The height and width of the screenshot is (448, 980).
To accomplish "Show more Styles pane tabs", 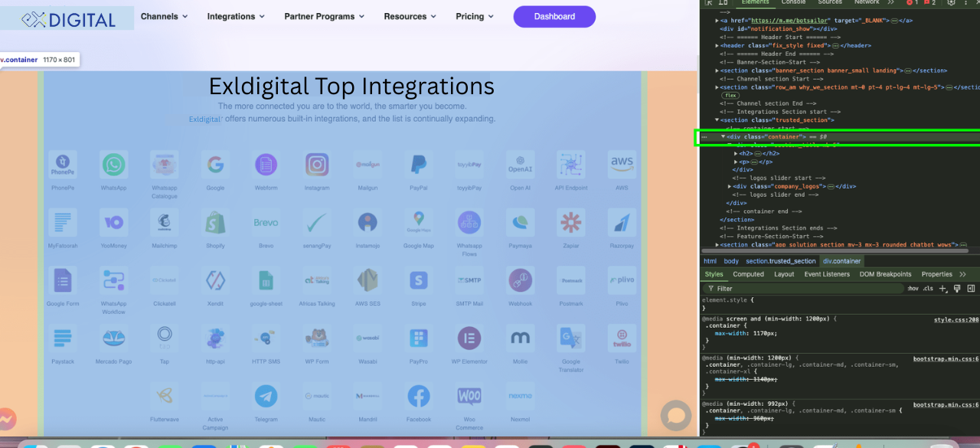I will (x=962, y=274).
